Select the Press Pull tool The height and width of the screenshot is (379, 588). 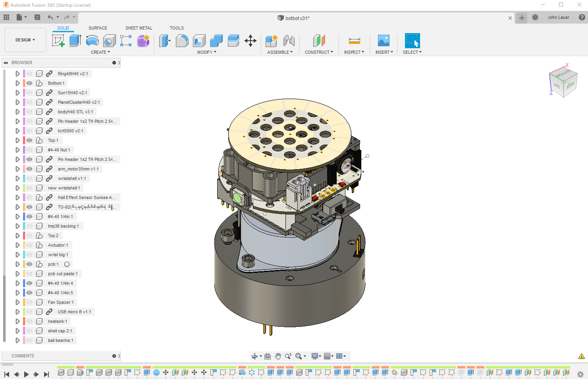(165, 41)
